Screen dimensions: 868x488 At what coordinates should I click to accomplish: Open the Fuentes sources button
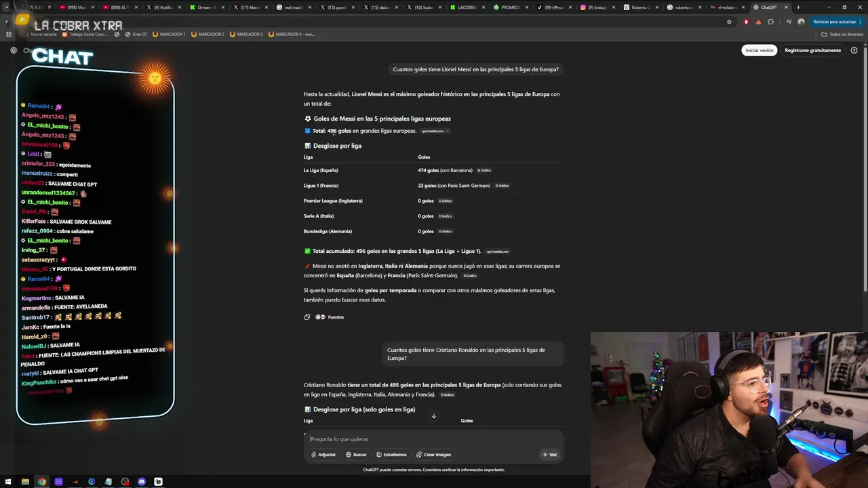point(330,317)
